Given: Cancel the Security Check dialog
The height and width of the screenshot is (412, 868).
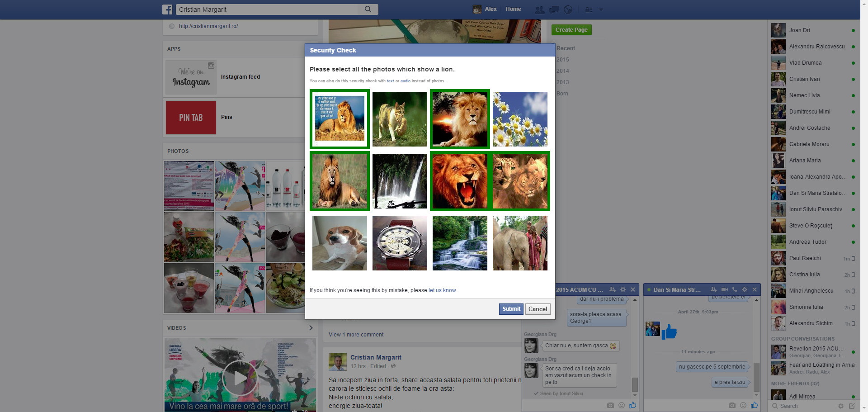Looking at the screenshot, I should coord(538,309).
